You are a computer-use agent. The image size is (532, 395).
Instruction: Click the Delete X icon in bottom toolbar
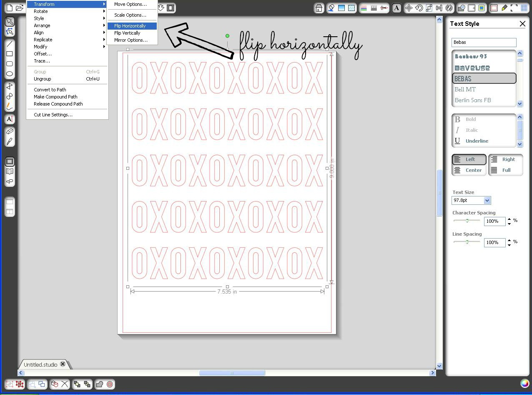pos(65,384)
